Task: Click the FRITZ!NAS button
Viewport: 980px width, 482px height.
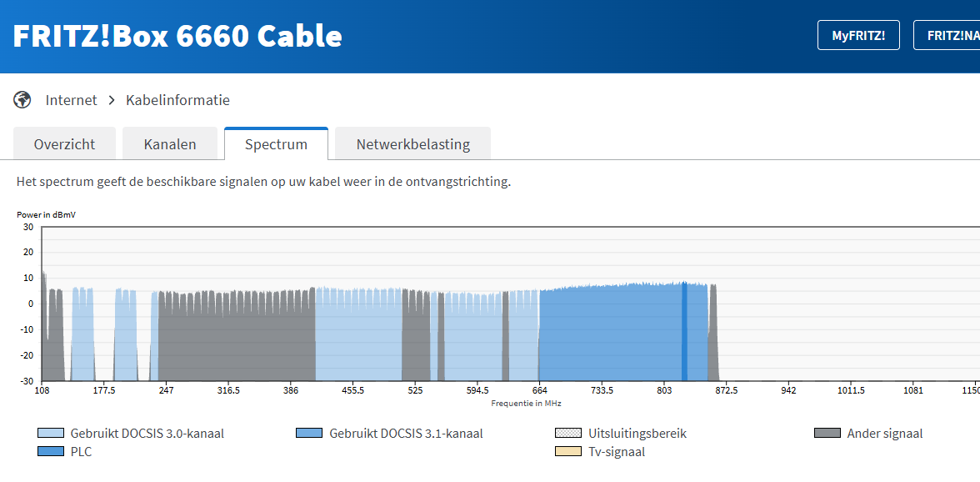Action: pos(950,36)
